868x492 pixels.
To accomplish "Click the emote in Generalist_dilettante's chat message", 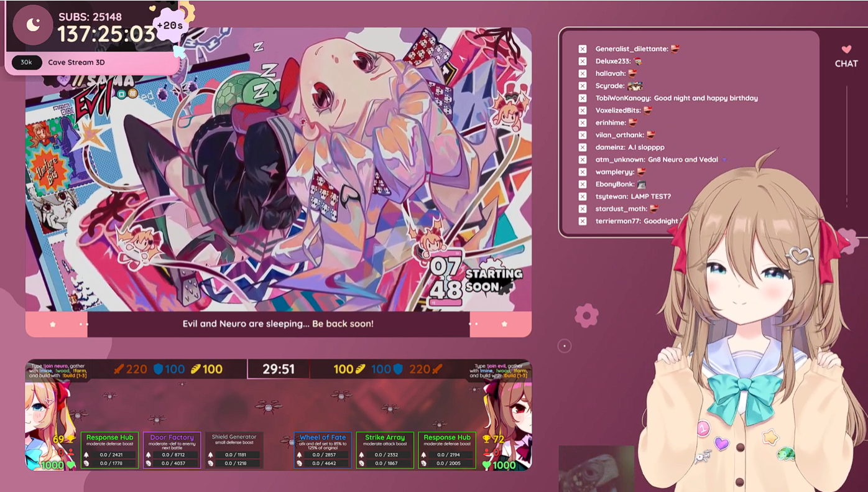I will pos(675,49).
